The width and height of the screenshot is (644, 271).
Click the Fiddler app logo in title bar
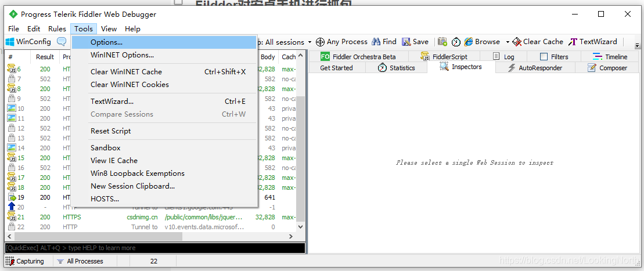click(x=13, y=15)
